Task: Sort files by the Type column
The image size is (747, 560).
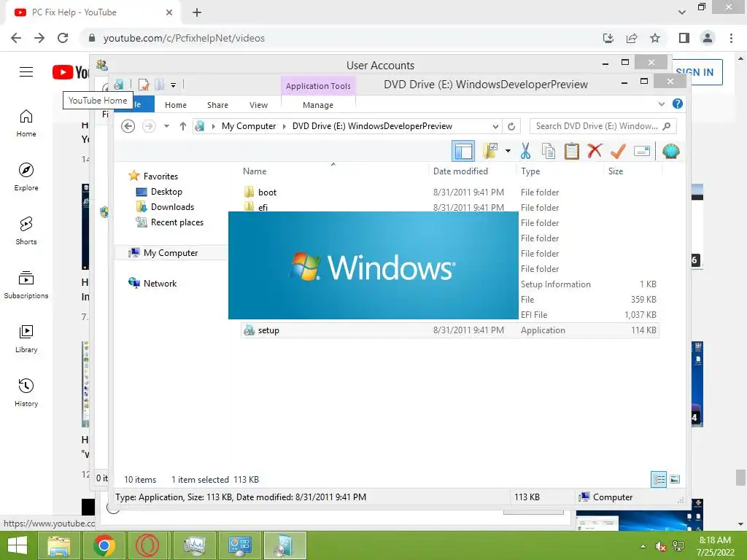Action: (530, 171)
